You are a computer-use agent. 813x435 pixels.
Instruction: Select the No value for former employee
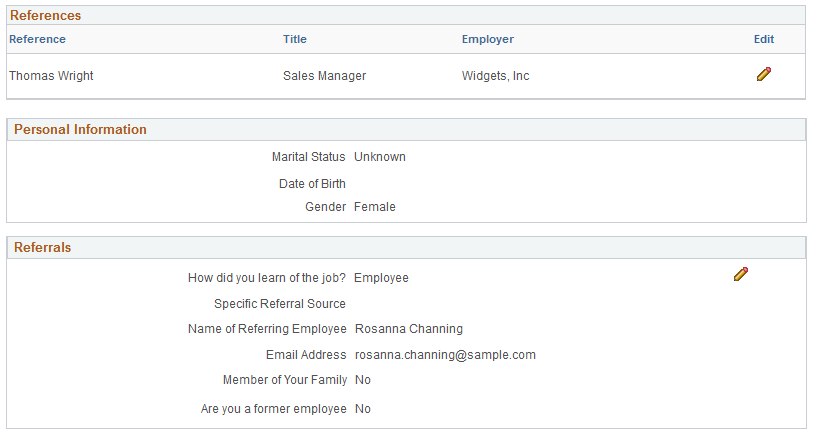click(363, 409)
